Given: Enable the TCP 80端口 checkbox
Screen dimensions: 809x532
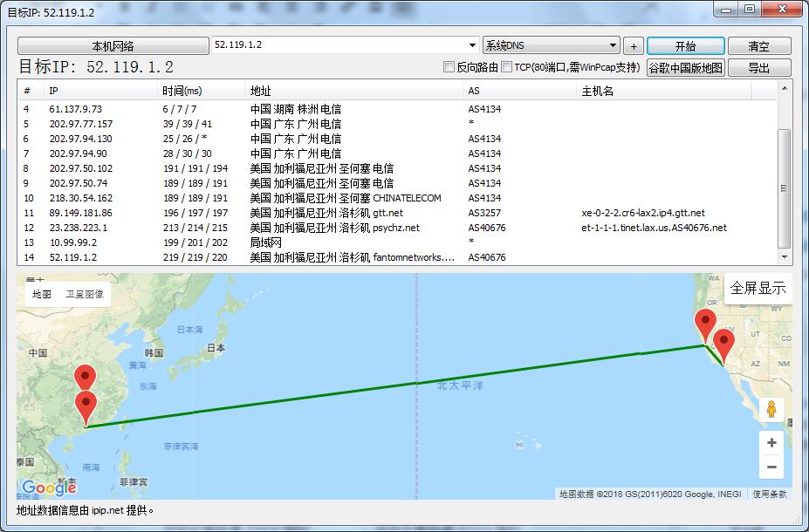Looking at the screenshot, I should pos(504,67).
